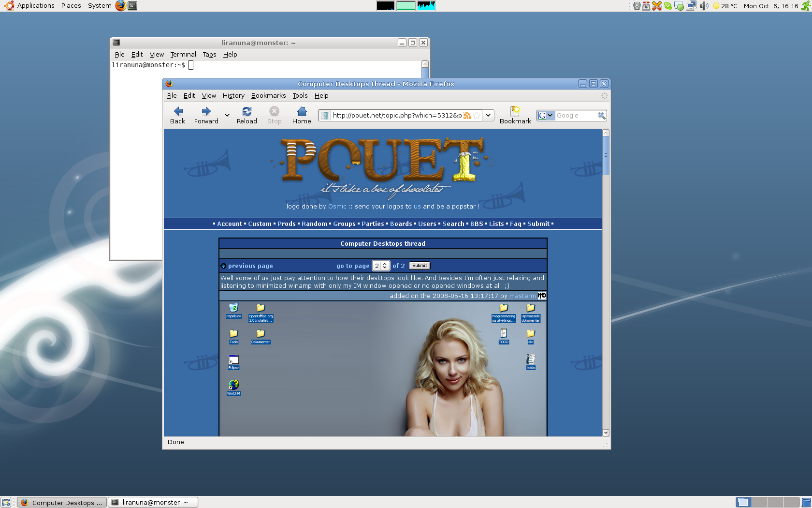Click the weather 28 °C applet
Screen dimensions: 812x508
click(725, 6)
